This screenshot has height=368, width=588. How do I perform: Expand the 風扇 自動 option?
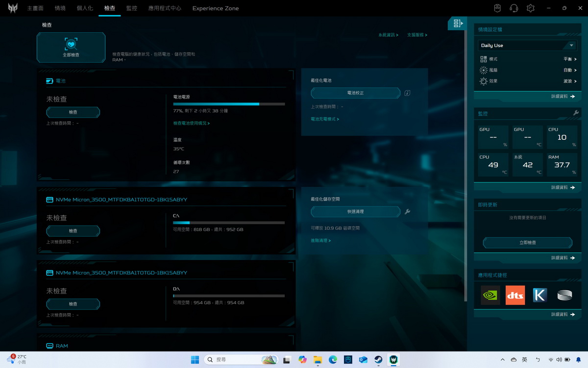tap(569, 70)
